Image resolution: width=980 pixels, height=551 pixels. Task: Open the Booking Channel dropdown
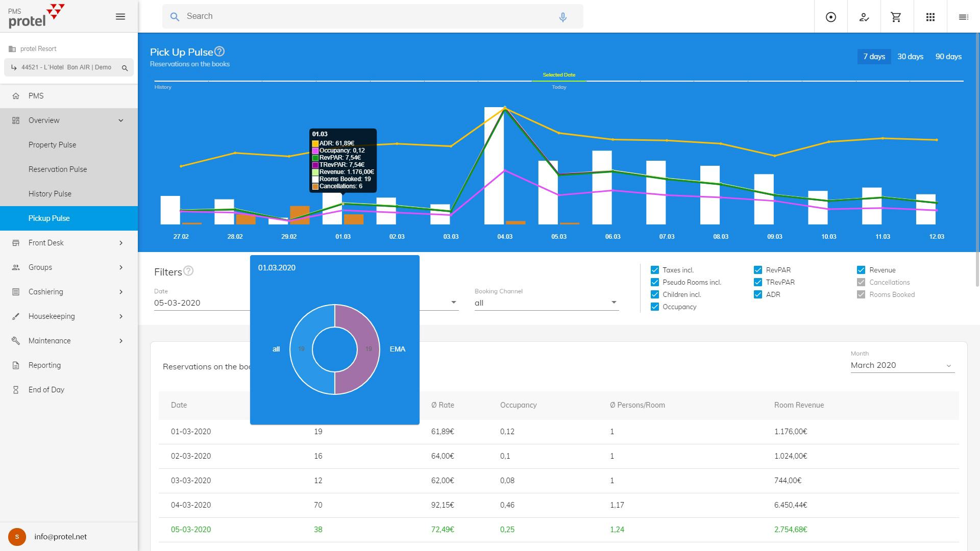pos(614,302)
